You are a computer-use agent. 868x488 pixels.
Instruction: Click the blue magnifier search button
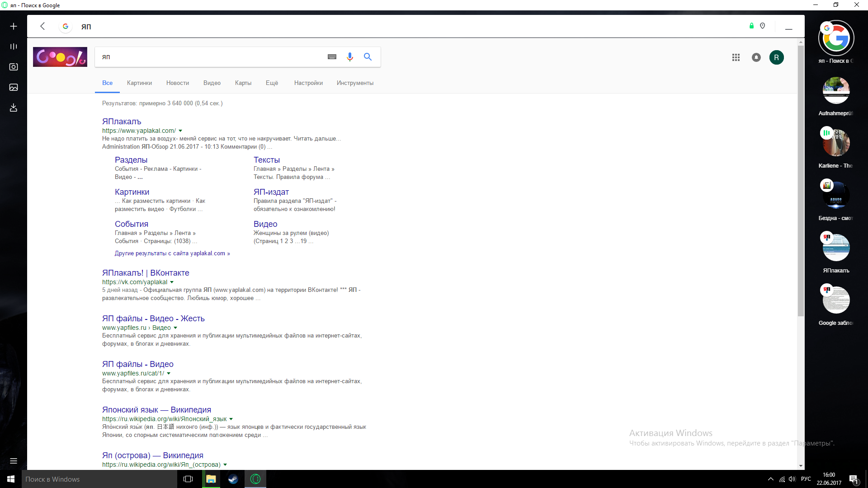(368, 57)
